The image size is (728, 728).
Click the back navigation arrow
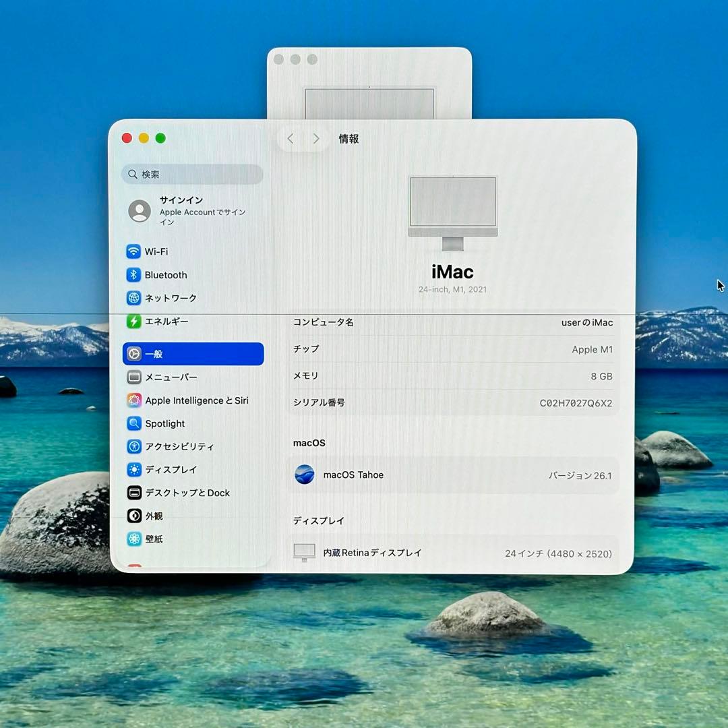[290, 138]
